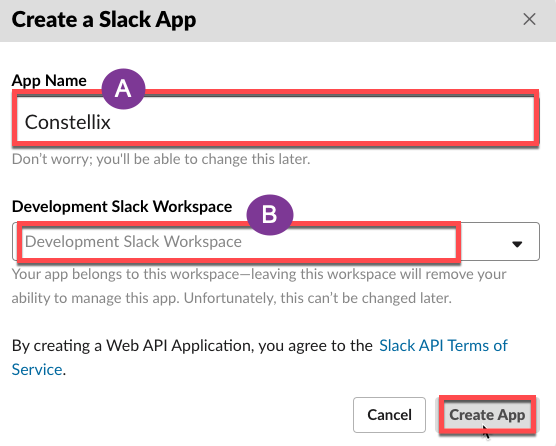This screenshot has width=556, height=446.
Task: Click the "Your app belongs to this workspace" note
Action: (x=259, y=274)
